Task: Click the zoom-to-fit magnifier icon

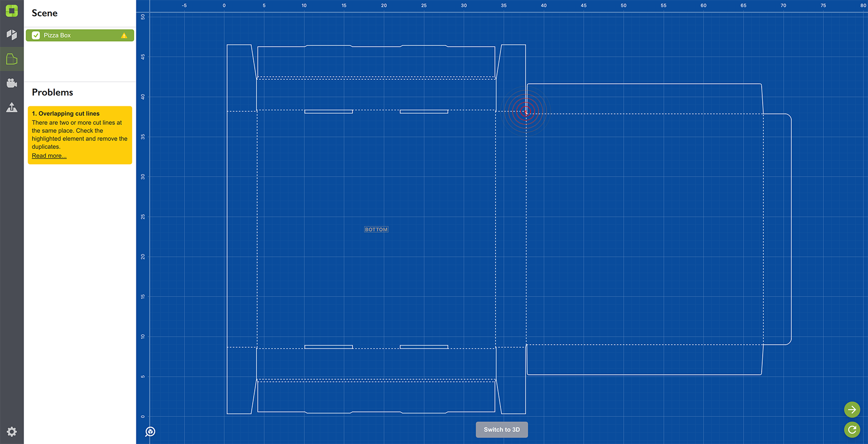Action: [x=150, y=431]
